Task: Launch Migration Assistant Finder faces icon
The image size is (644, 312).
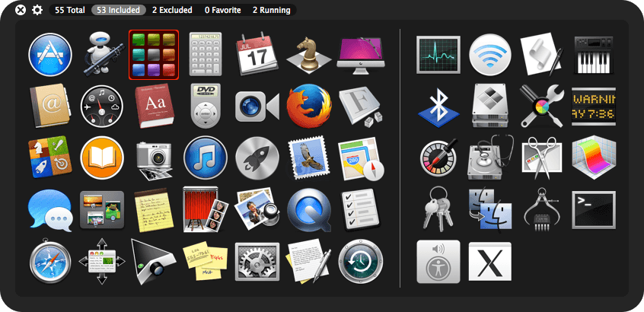Action: (x=490, y=209)
